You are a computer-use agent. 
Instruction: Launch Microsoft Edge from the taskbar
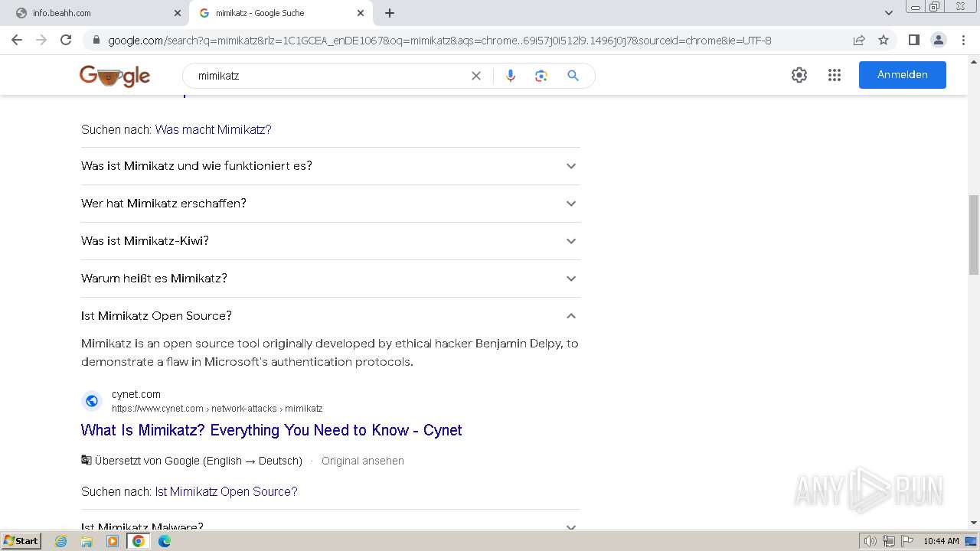[165, 541]
